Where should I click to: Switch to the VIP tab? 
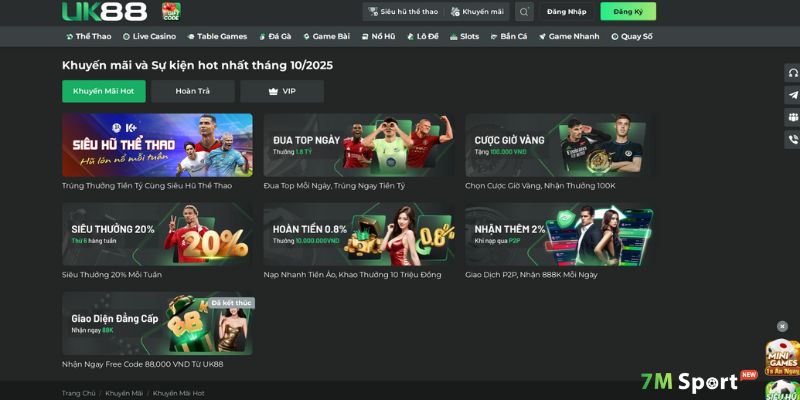282,91
